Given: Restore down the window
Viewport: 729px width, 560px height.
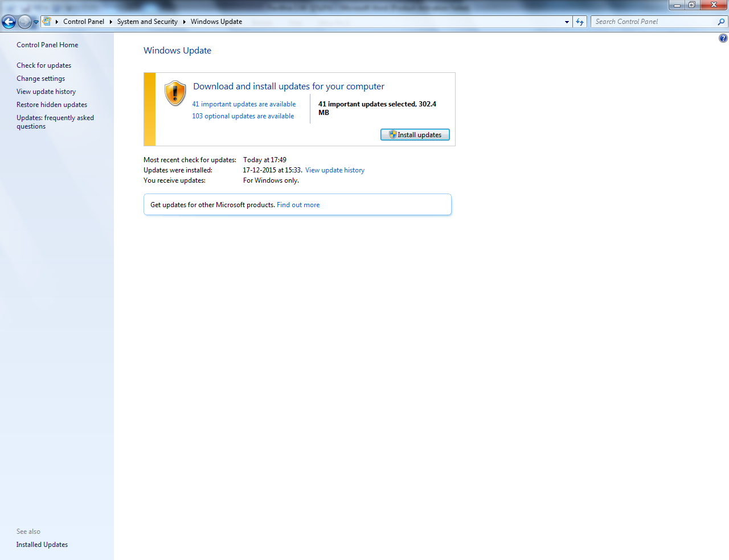Looking at the screenshot, I should (691, 5).
